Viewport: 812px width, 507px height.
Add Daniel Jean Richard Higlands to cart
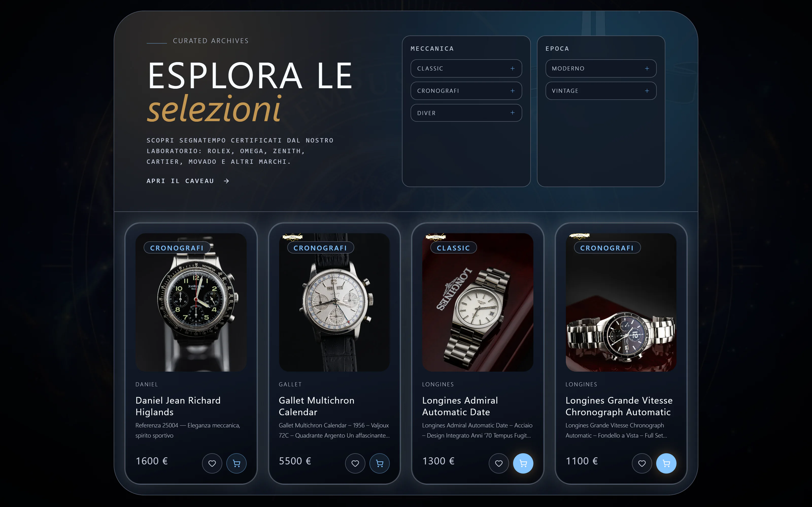[236, 463]
